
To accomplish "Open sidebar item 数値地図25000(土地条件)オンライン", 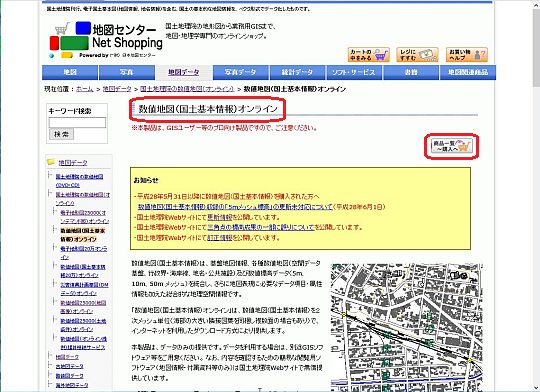I will [x=83, y=325].
